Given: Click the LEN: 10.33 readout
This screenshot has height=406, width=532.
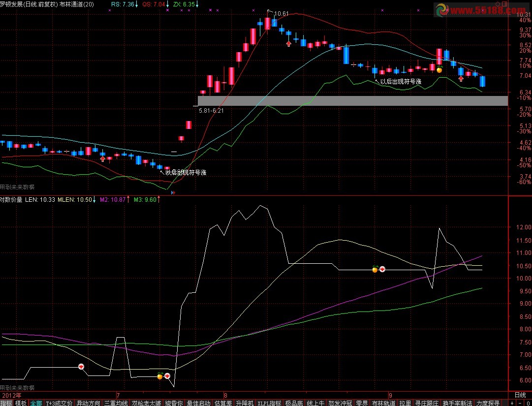Looking at the screenshot, I should tap(40, 199).
